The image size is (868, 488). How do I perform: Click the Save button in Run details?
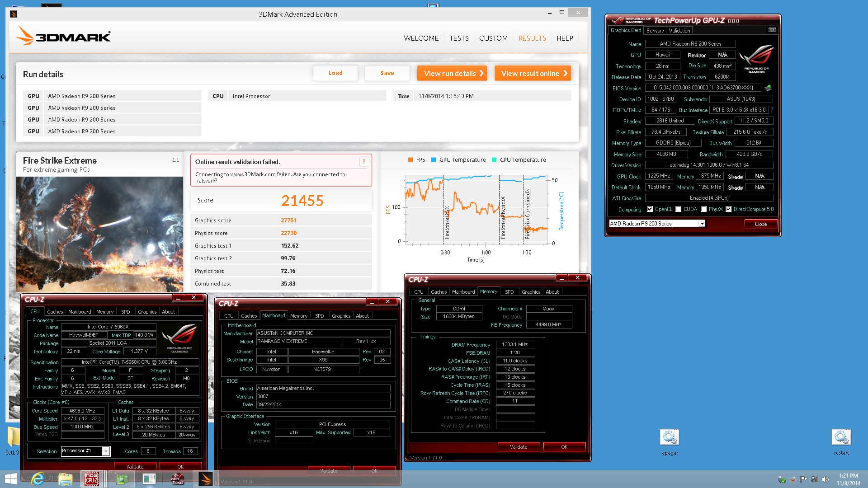(387, 73)
